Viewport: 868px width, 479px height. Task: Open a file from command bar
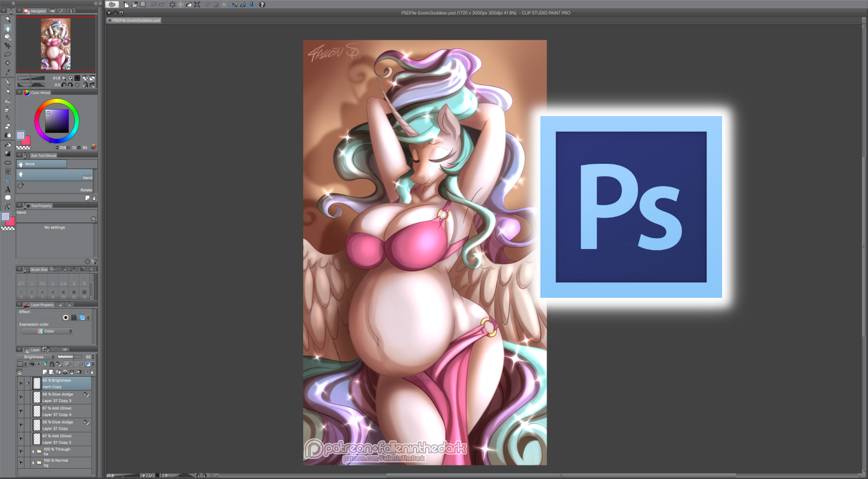[x=135, y=4]
